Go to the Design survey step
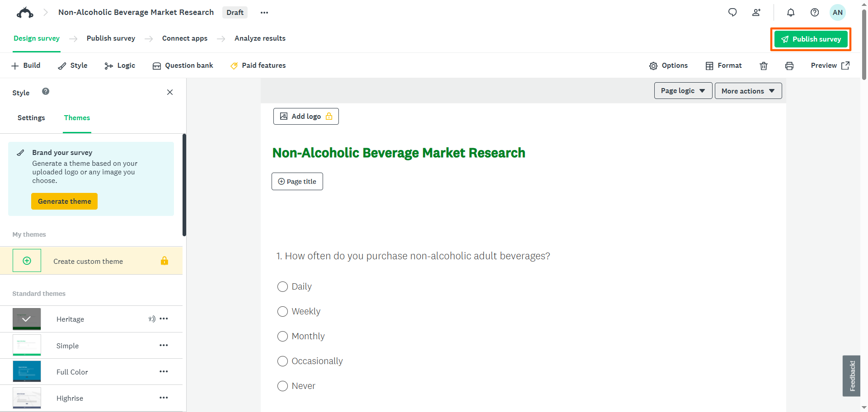868x412 pixels. pyautogui.click(x=37, y=38)
